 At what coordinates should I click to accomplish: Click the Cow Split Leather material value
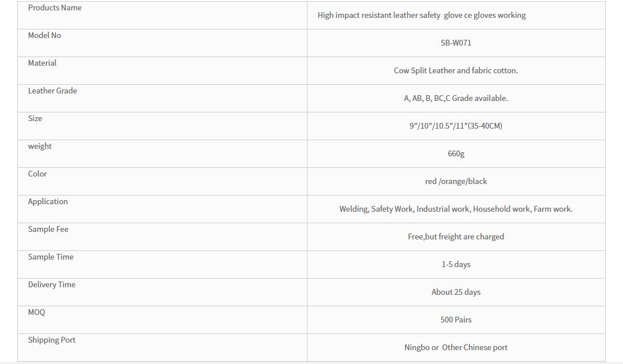tap(456, 70)
